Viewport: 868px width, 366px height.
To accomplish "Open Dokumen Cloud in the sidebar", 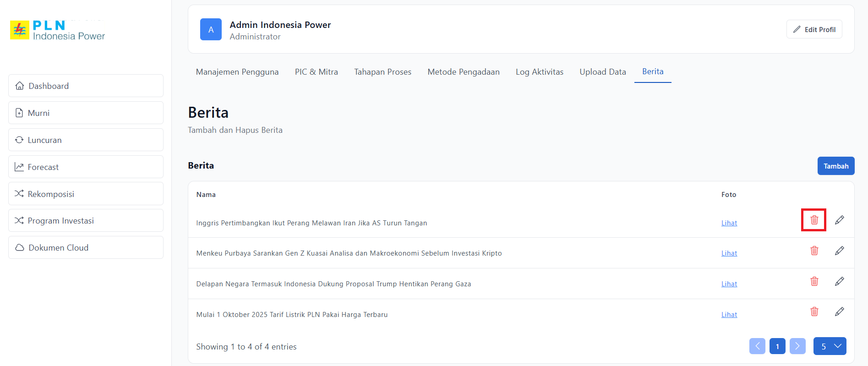I will pyautogui.click(x=86, y=247).
